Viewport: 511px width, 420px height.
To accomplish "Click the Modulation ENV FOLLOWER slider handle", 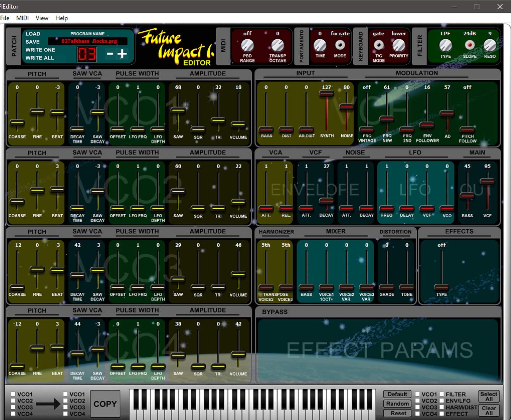I will [427, 126].
